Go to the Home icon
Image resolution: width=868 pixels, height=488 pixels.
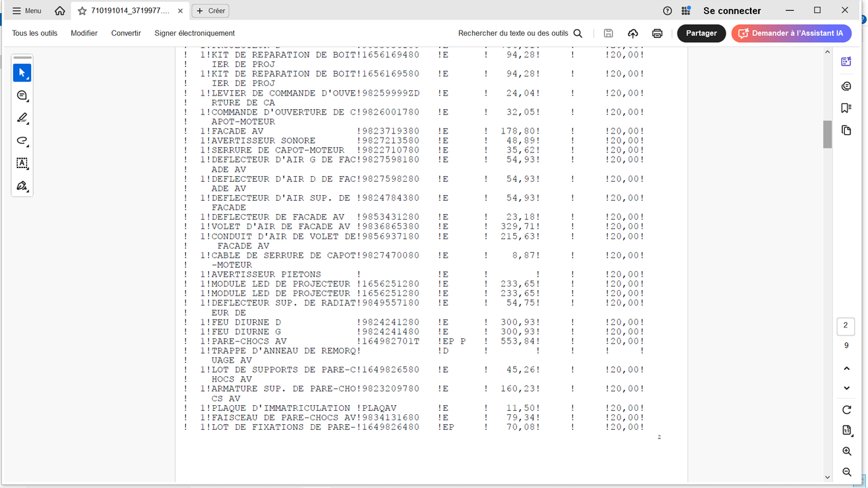pyautogui.click(x=60, y=11)
